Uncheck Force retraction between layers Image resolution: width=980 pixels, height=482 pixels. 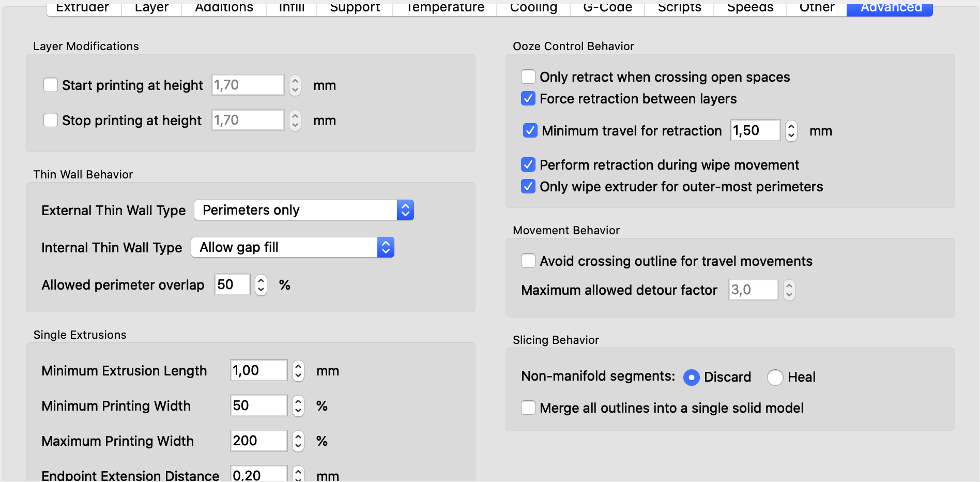point(528,98)
